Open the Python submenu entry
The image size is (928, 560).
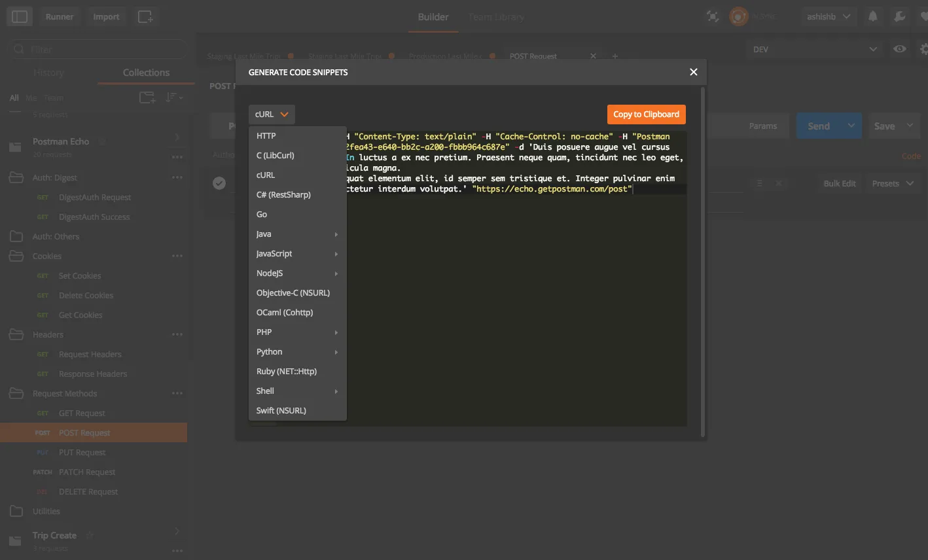click(298, 352)
